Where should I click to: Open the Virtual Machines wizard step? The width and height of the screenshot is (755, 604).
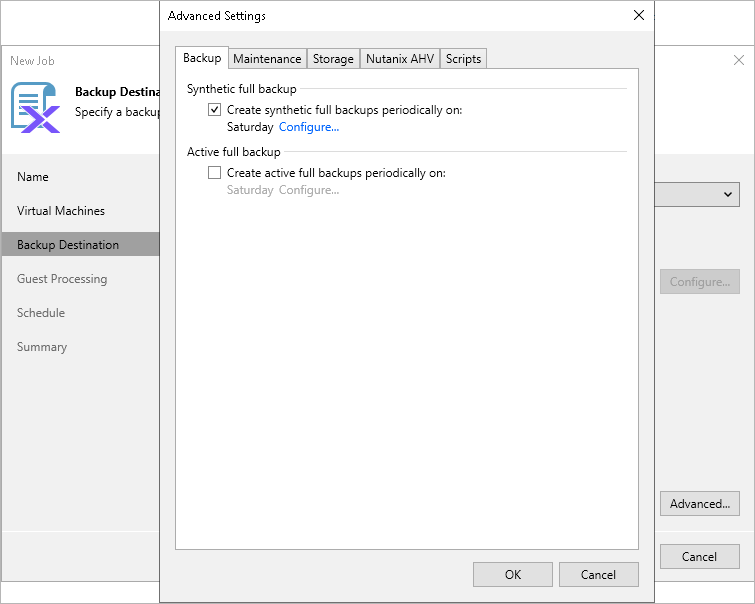pyautogui.click(x=61, y=211)
